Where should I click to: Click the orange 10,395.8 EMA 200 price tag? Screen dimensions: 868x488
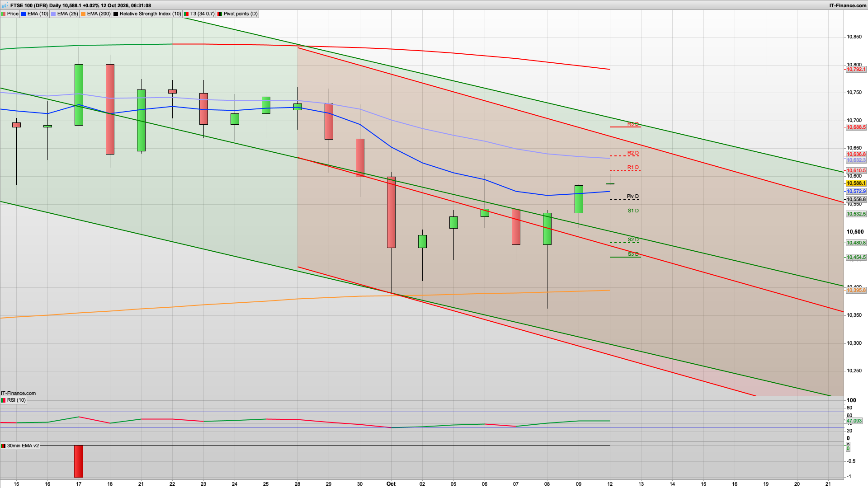(x=856, y=290)
